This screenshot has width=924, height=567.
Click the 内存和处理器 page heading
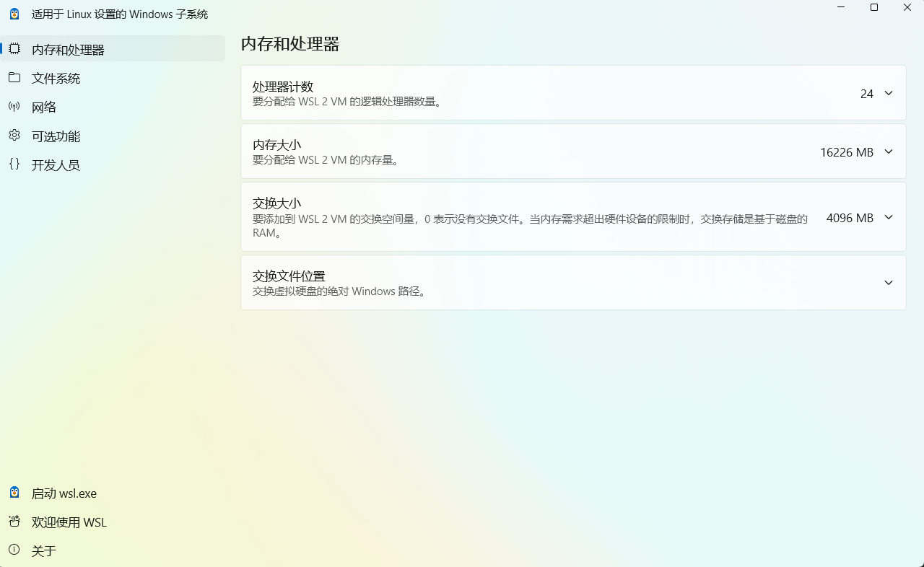pos(290,44)
